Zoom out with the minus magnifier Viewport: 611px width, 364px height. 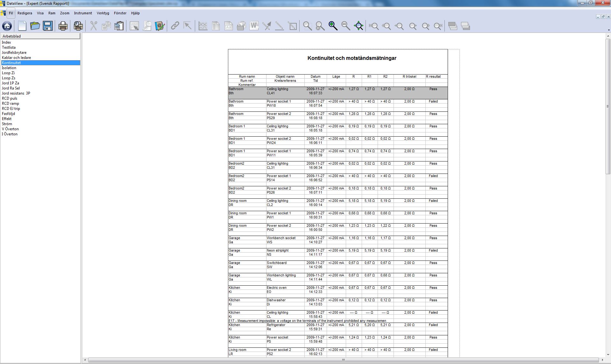tap(345, 26)
